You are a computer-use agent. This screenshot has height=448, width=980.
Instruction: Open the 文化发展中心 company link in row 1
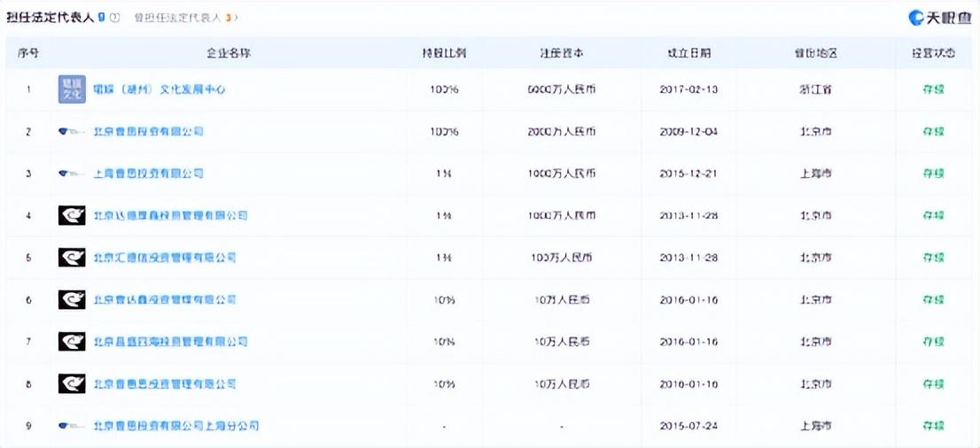point(159,89)
